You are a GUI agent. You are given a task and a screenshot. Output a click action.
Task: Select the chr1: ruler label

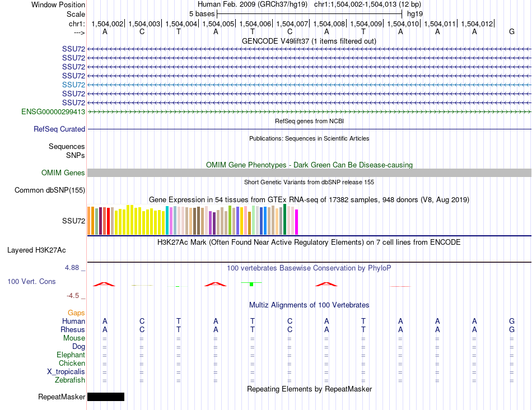(77, 24)
